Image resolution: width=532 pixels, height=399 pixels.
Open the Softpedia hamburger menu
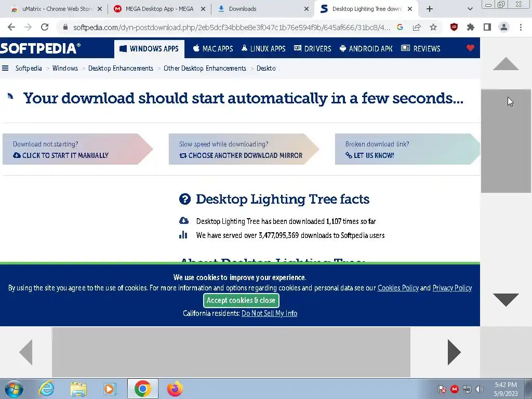5,68
